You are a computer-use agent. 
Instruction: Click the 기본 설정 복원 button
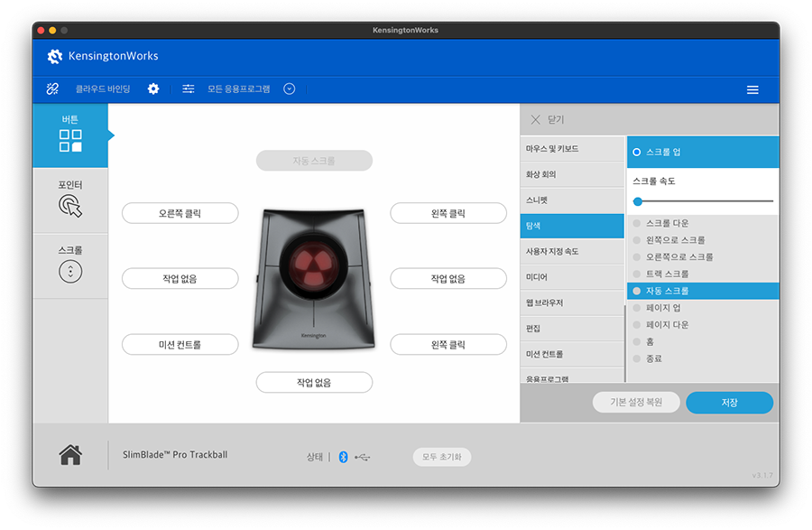pyautogui.click(x=636, y=402)
